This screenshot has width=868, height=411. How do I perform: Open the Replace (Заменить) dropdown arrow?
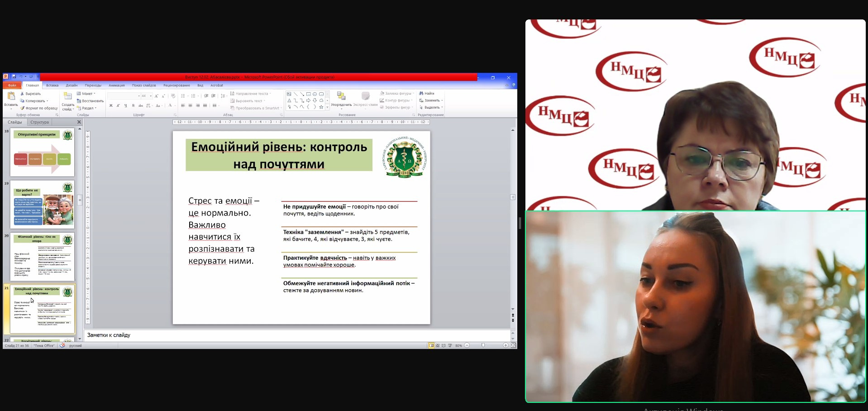tap(442, 100)
